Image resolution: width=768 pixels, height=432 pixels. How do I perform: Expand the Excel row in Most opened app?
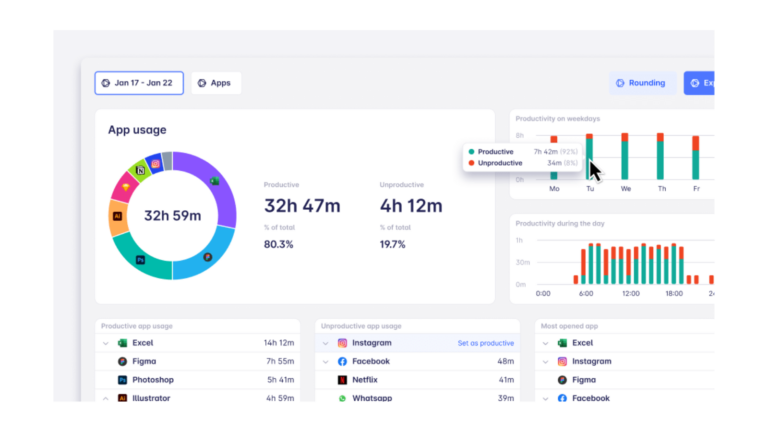pos(545,343)
